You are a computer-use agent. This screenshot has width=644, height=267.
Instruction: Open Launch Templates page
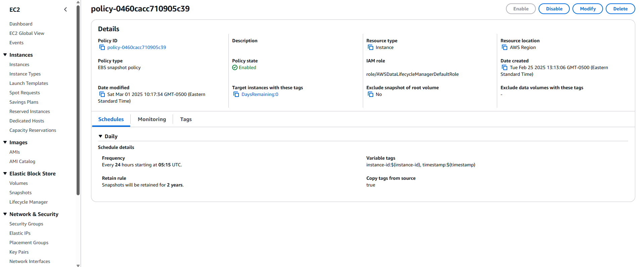click(x=29, y=83)
